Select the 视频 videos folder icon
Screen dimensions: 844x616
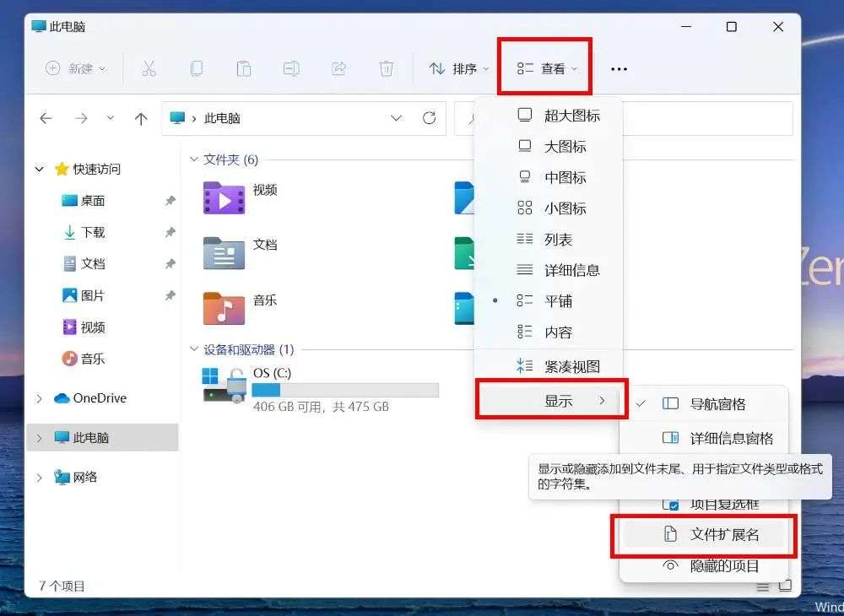[224, 198]
